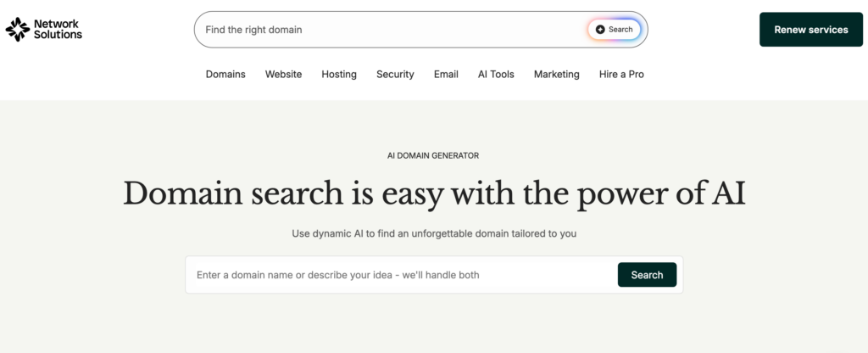868x353 pixels.
Task: Open the Hire a Pro menu
Action: pos(621,75)
